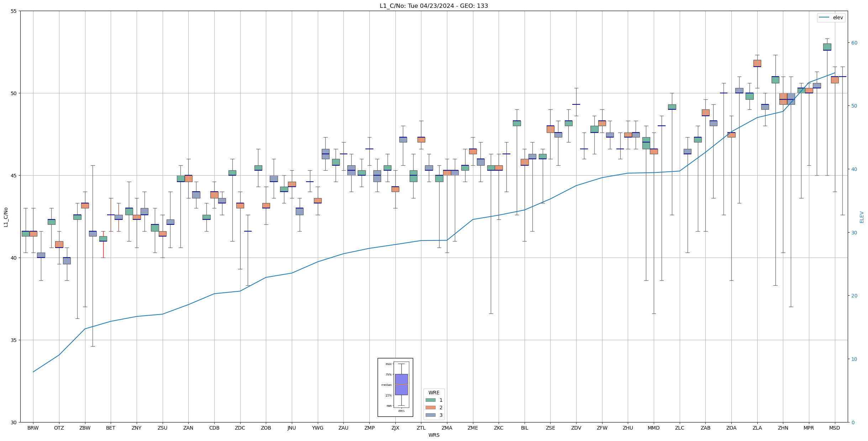Click the 60 right elevation axis tick
Screen dimensions: 868x441
pos(854,43)
